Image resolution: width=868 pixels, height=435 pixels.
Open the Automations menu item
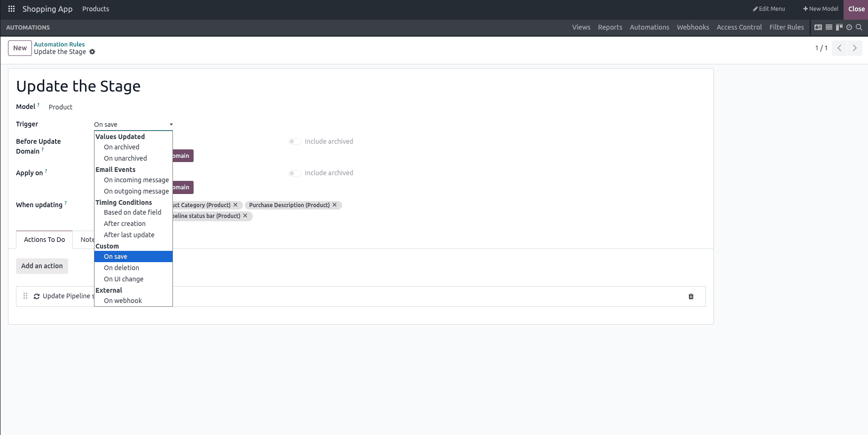tap(649, 27)
